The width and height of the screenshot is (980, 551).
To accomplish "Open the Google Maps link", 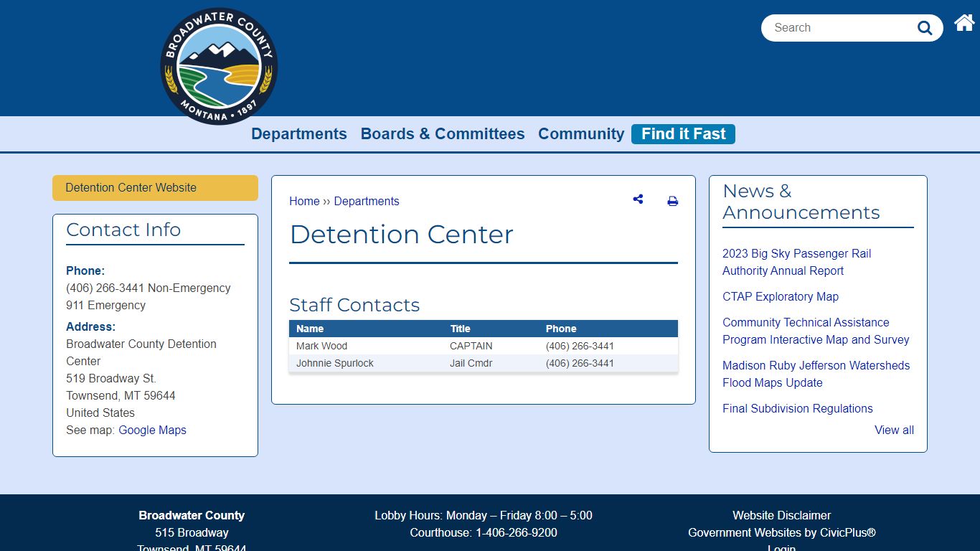I will pos(152,430).
